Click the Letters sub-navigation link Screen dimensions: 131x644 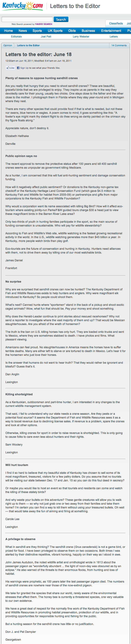(x=114, y=36)
